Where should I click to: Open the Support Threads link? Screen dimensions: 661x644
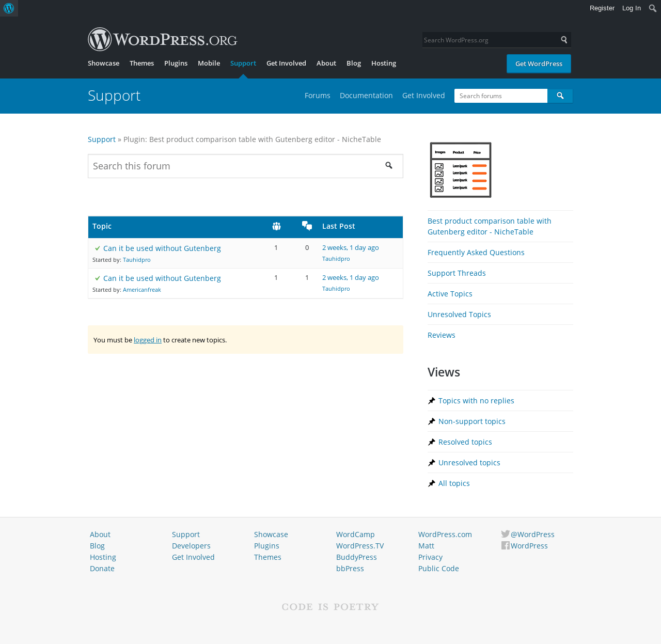pos(457,273)
